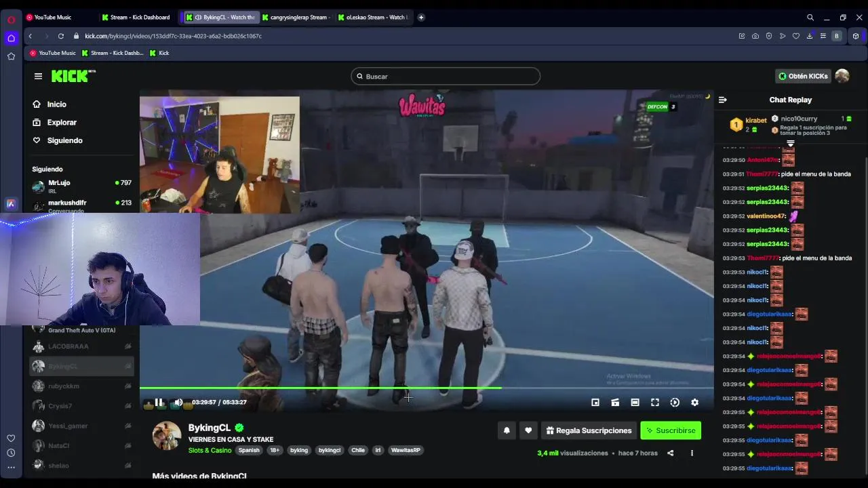Take snapshot with camera icon in address bar
Screen dimensions: 868x488
pyautogui.click(x=755, y=36)
